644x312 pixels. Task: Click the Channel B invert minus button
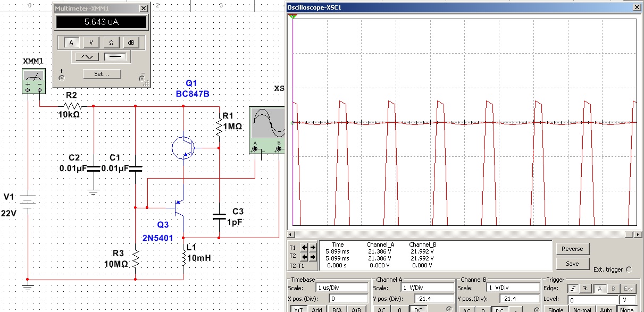click(516, 309)
